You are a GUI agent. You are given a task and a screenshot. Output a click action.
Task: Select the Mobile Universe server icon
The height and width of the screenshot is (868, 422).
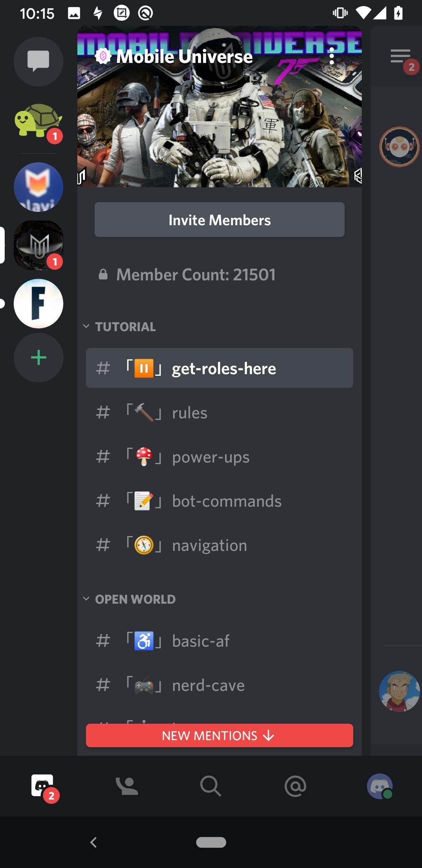[38, 246]
